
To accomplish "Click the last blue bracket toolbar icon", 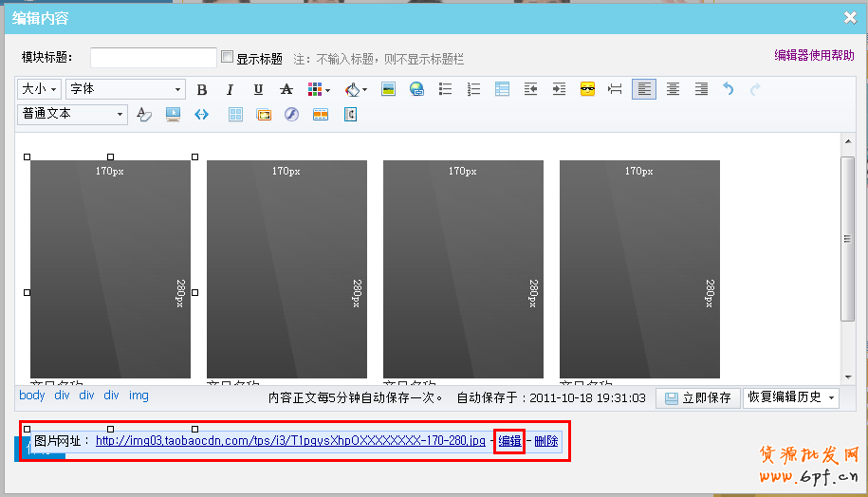I will pos(350,115).
